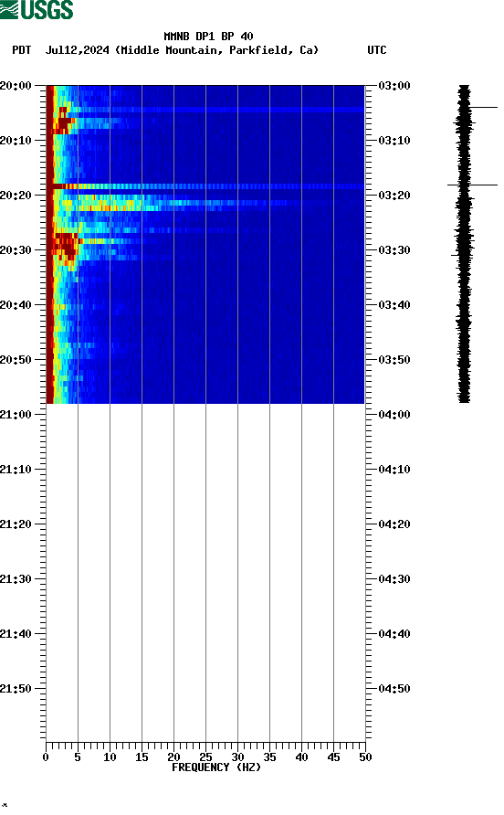Click the date text 'Jul12,2024'

tap(78, 50)
